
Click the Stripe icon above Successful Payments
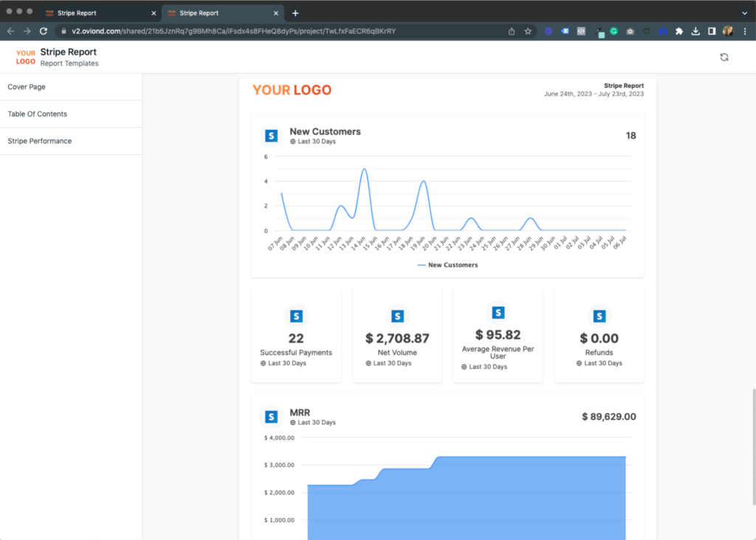click(296, 316)
